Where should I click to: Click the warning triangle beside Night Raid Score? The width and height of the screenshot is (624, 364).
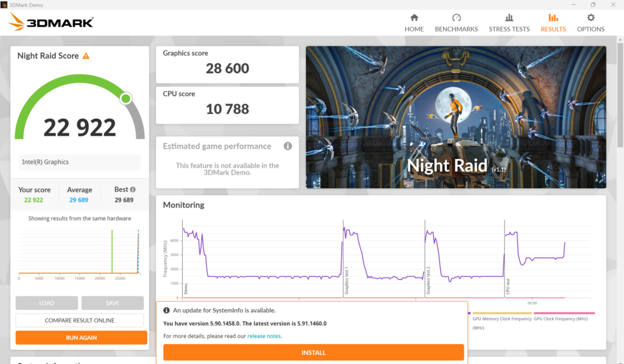(86, 56)
